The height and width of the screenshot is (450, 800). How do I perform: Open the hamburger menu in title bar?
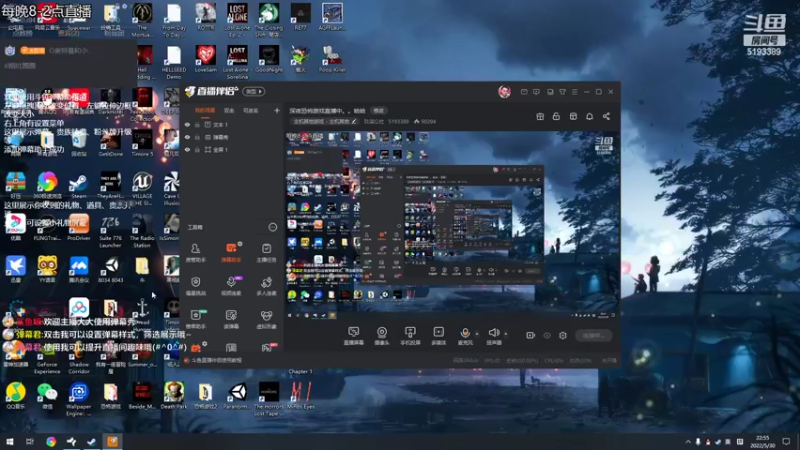pyautogui.click(x=574, y=92)
